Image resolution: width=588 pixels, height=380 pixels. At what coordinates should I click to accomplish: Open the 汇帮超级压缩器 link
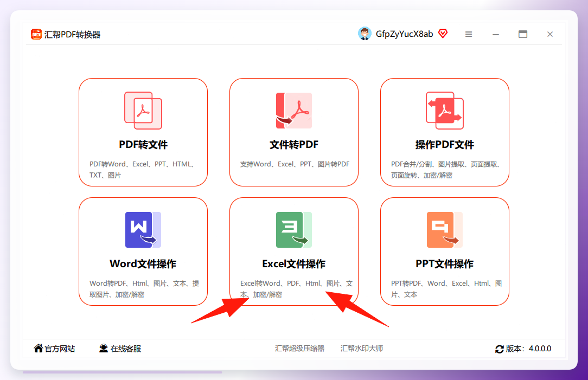299,349
